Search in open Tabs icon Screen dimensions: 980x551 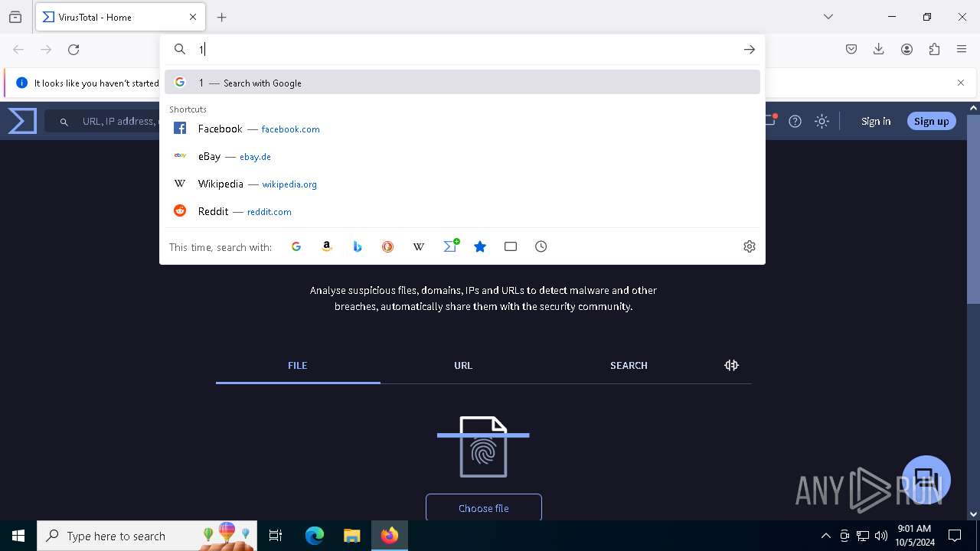(511, 246)
